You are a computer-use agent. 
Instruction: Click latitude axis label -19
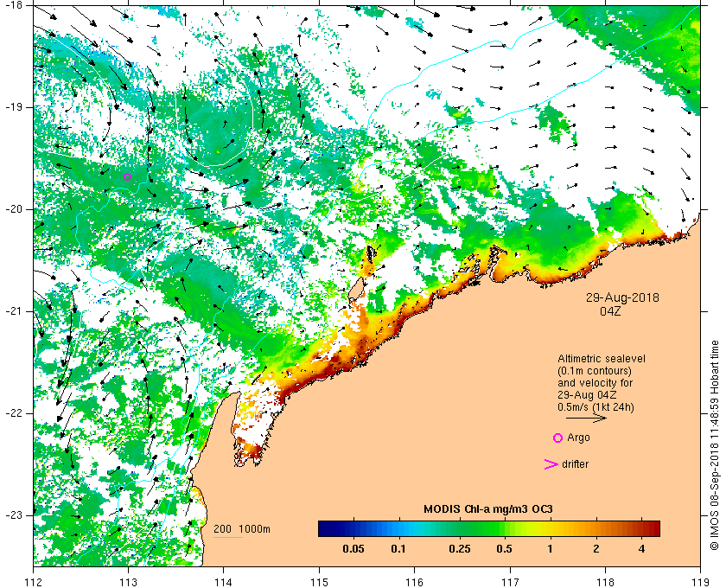[14, 107]
